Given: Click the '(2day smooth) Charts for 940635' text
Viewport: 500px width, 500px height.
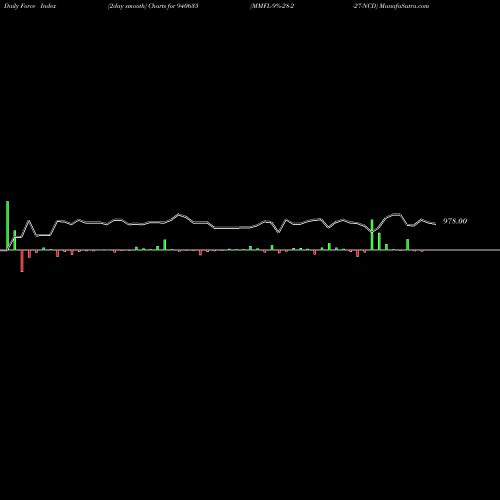Looking at the screenshot, I should pos(153,6).
